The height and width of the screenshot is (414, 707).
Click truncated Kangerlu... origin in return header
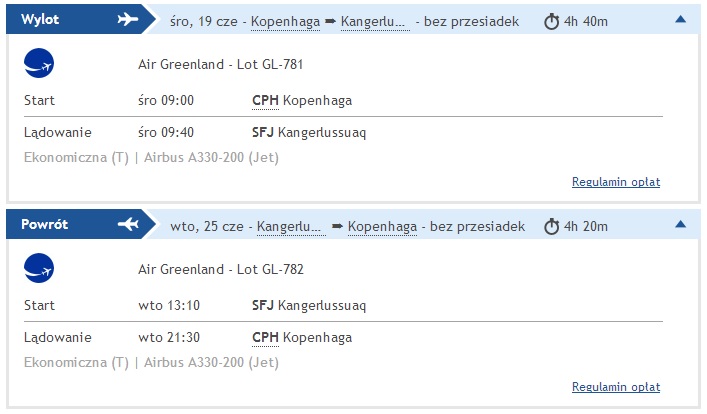(x=289, y=226)
